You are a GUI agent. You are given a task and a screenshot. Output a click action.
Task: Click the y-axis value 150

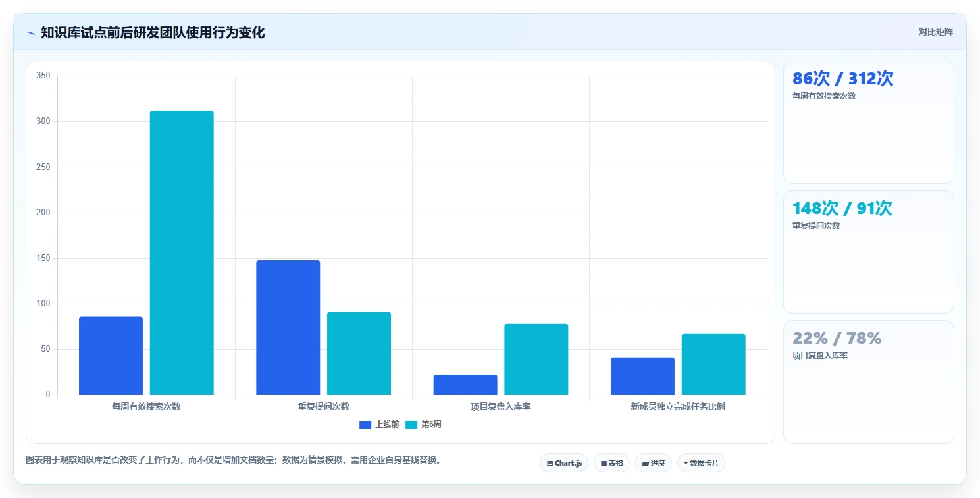pyautogui.click(x=43, y=258)
